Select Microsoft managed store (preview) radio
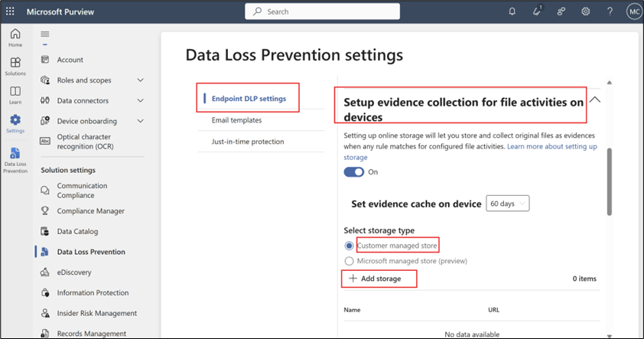Image resolution: width=644 pixels, height=339 pixels. [x=349, y=261]
